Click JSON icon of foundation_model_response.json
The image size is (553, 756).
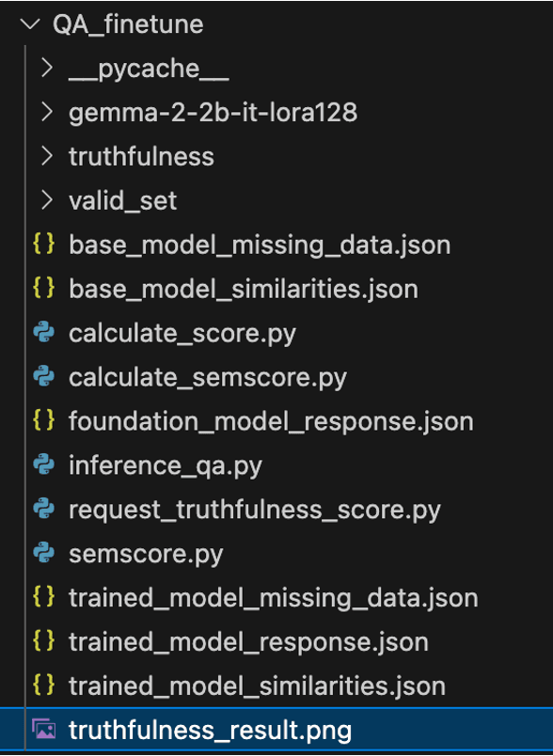point(43,420)
